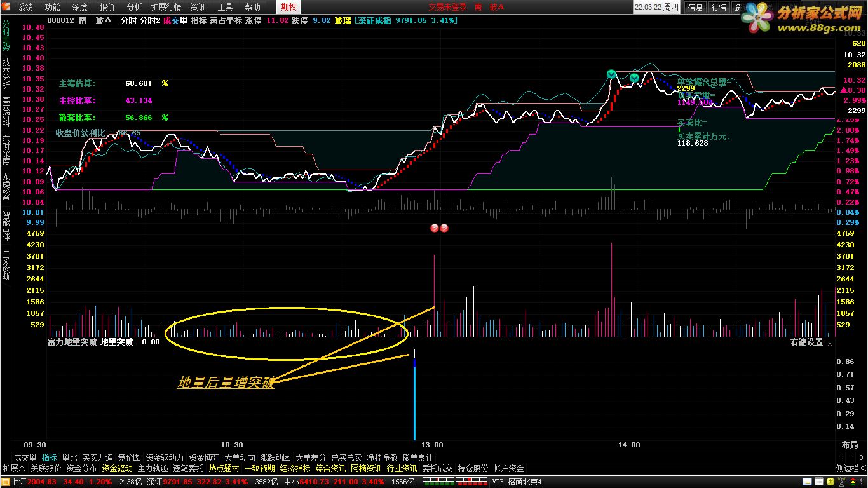
Task: Open the 帮助 menu
Action: pos(252,7)
